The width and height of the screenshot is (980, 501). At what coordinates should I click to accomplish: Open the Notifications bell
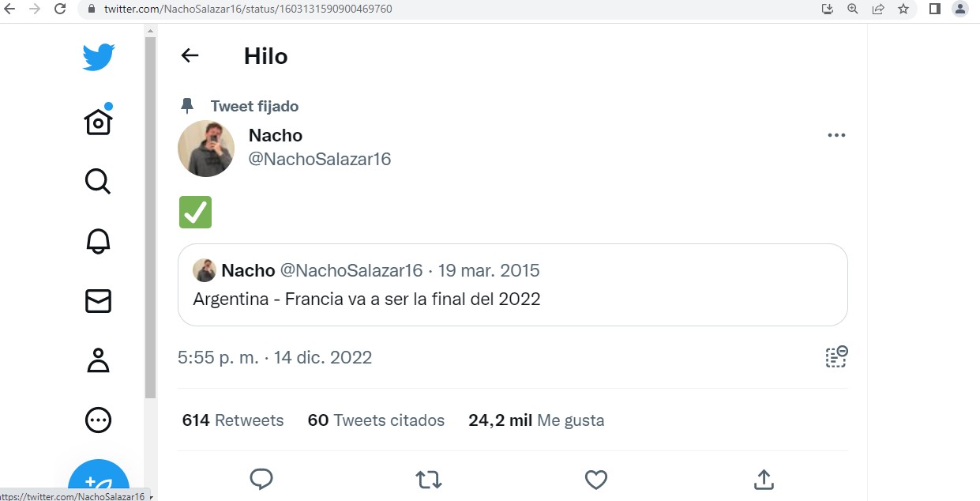(x=99, y=241)
